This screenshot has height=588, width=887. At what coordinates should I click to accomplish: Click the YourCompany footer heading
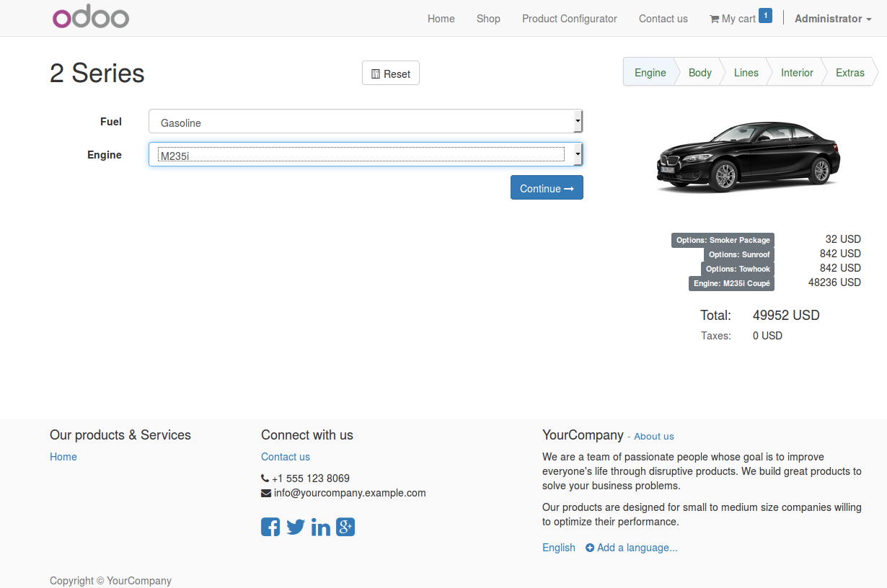[583, 435]
